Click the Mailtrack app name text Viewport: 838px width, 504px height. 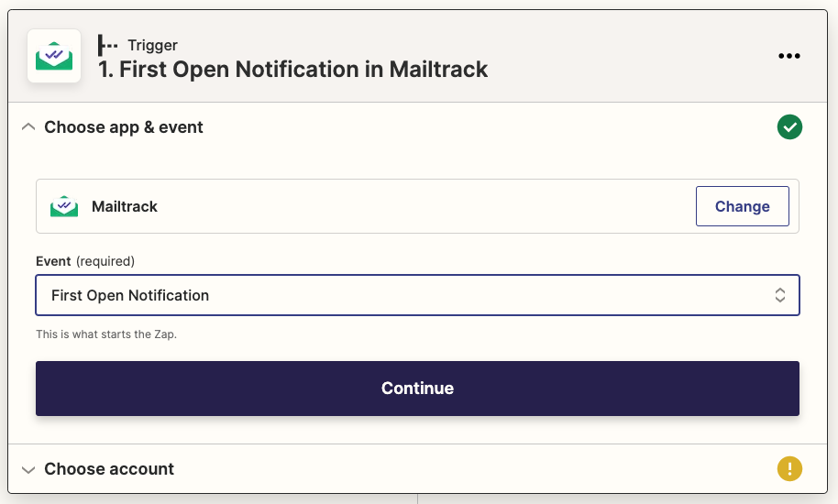[125, 207]
